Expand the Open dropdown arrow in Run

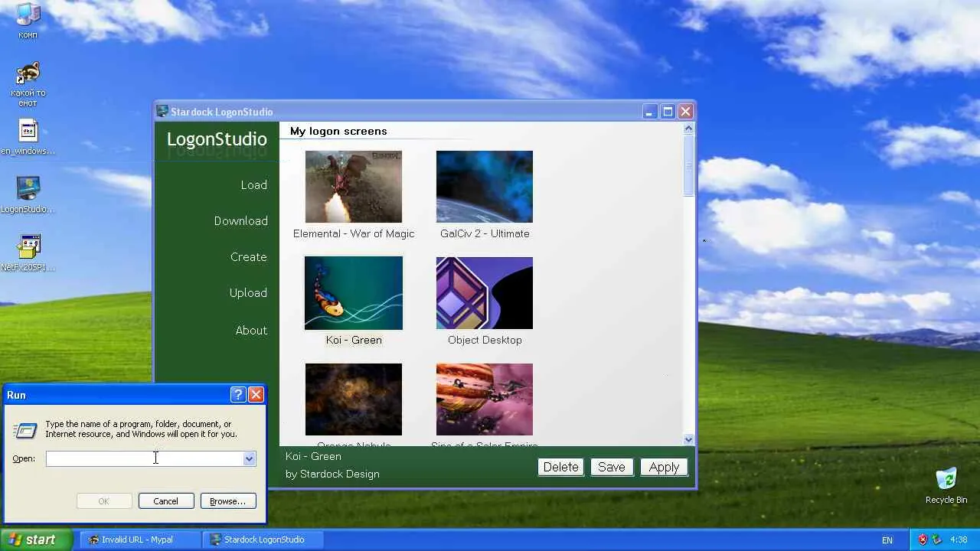coord(249,458)
